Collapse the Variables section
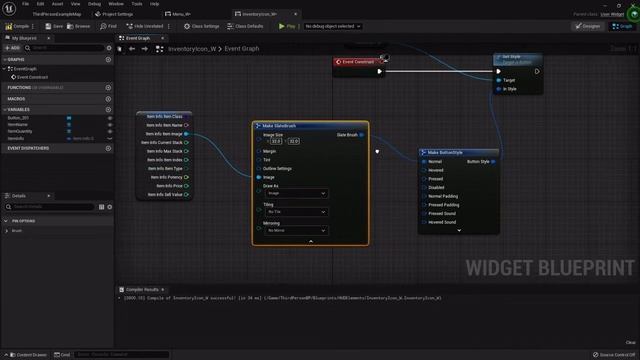This screenshot has width=640, height=360. (x=5, y=109)
